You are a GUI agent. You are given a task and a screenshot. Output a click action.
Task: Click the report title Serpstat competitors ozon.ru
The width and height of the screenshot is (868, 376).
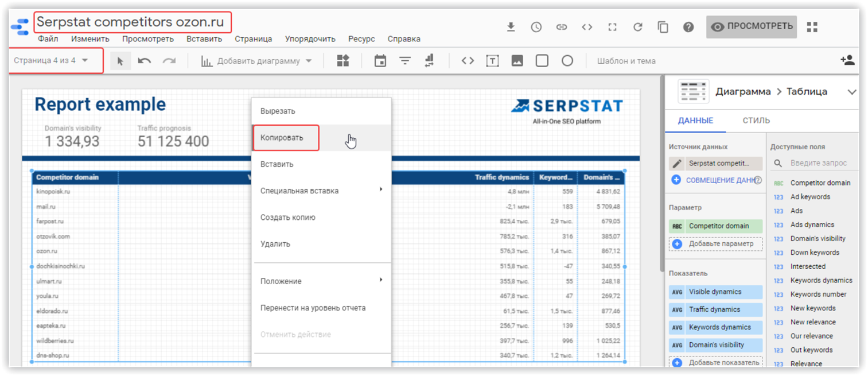130,22
